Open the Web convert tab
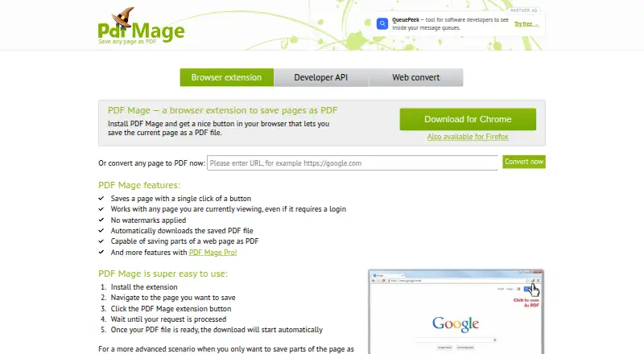Screen dimensions: 644x354 (x=416, y=77)
